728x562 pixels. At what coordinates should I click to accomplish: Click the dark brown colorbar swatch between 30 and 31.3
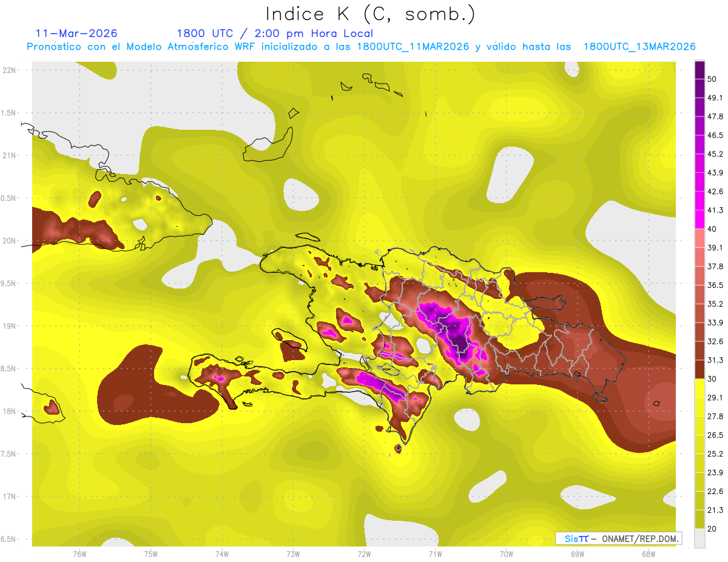[x=699, y=370]
